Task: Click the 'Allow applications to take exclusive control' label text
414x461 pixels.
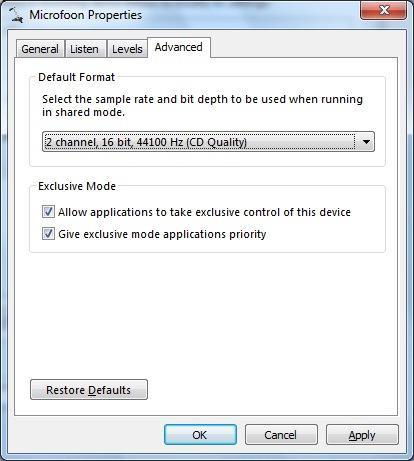Action: (204, 212)
